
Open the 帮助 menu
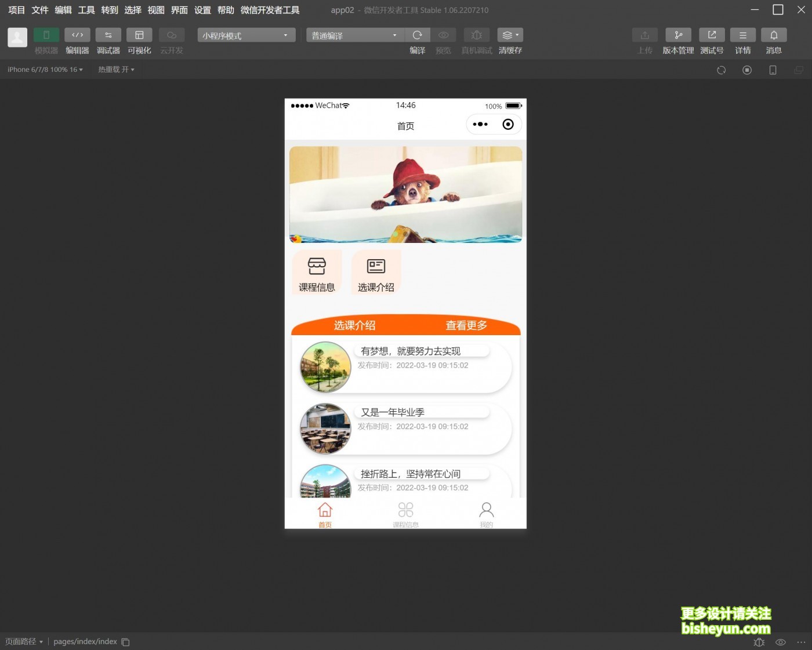coord(226,10)
